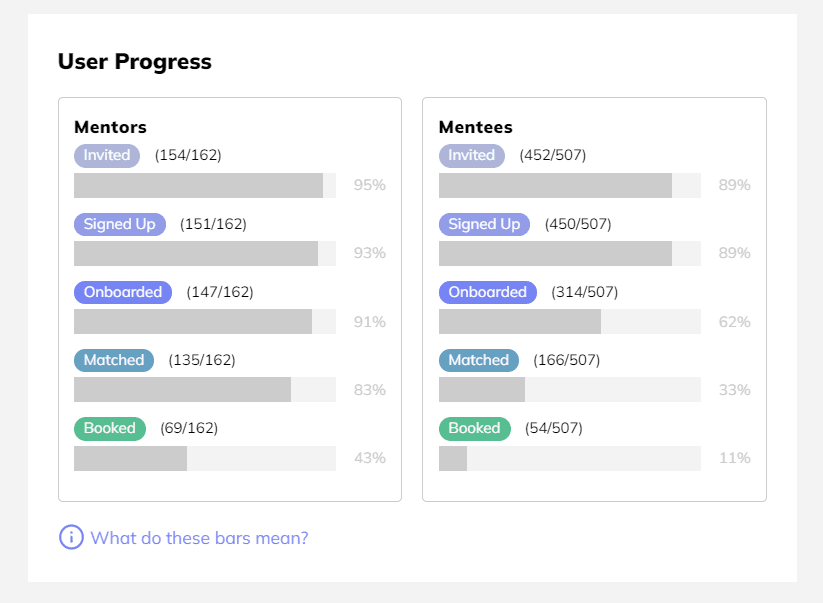Click the Mentees Onboarded 62% progress bar
823x603 pixels.
pyautogui.click(x=569, y=321)
